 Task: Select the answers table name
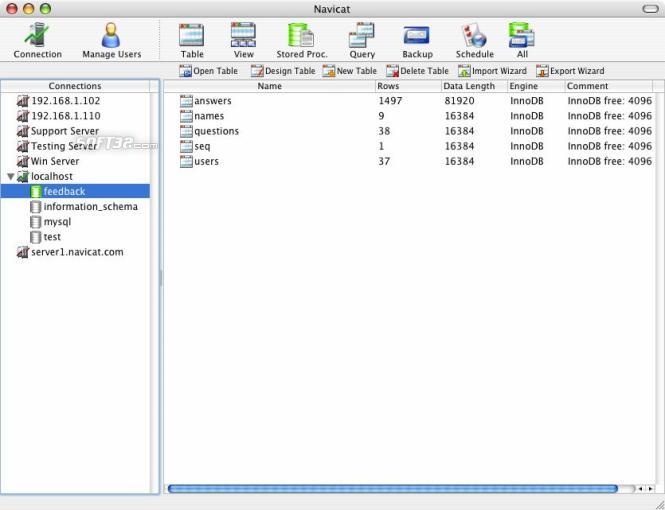pyautogui.click(x=213, y=101)
